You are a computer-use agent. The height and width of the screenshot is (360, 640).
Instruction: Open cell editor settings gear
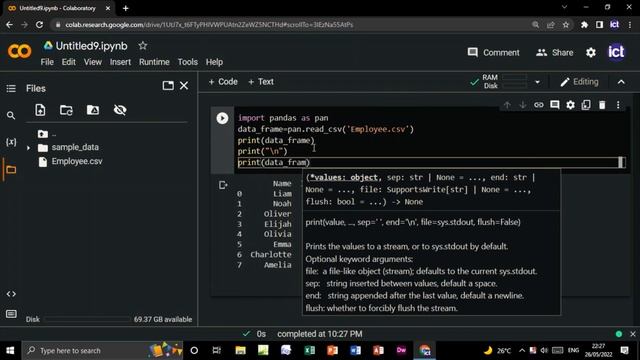click(570, 105)
